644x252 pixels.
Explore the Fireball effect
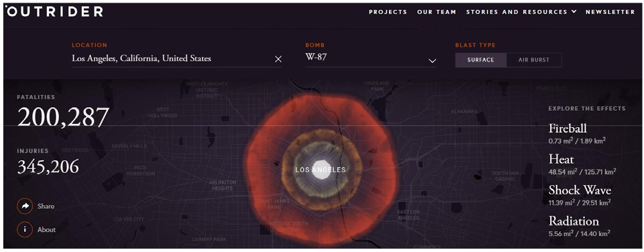tap(568, 129)
